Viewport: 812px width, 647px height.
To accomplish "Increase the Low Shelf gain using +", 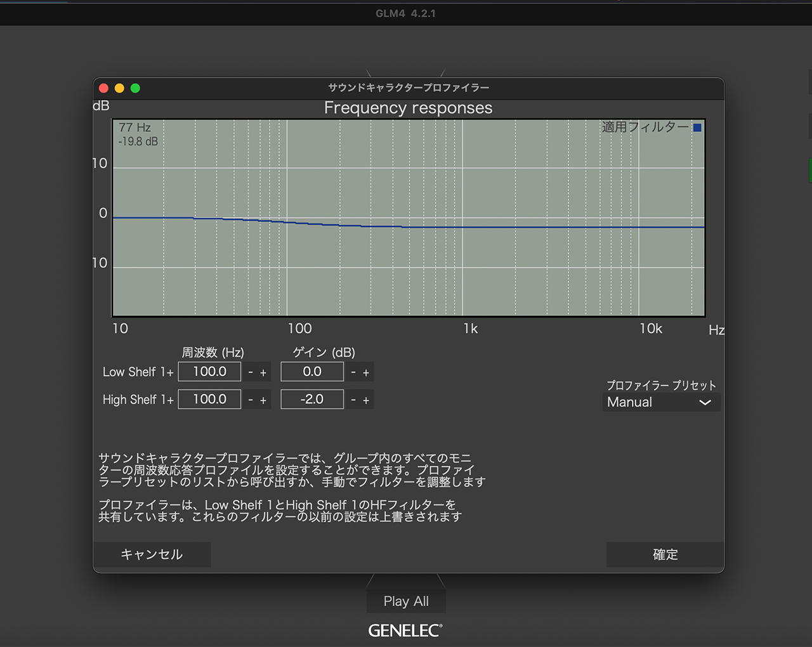I will [367, 372].
